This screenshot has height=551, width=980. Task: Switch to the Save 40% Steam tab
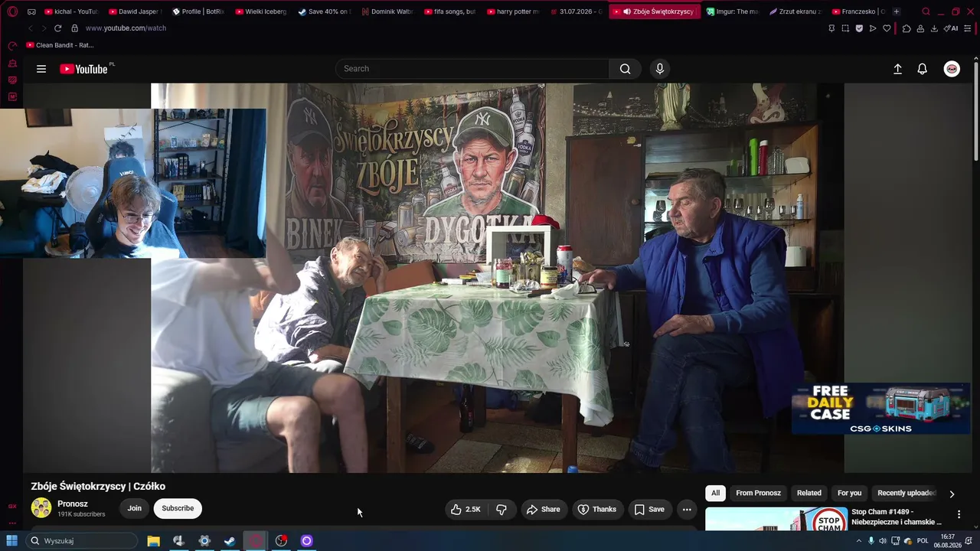(325, 11)
